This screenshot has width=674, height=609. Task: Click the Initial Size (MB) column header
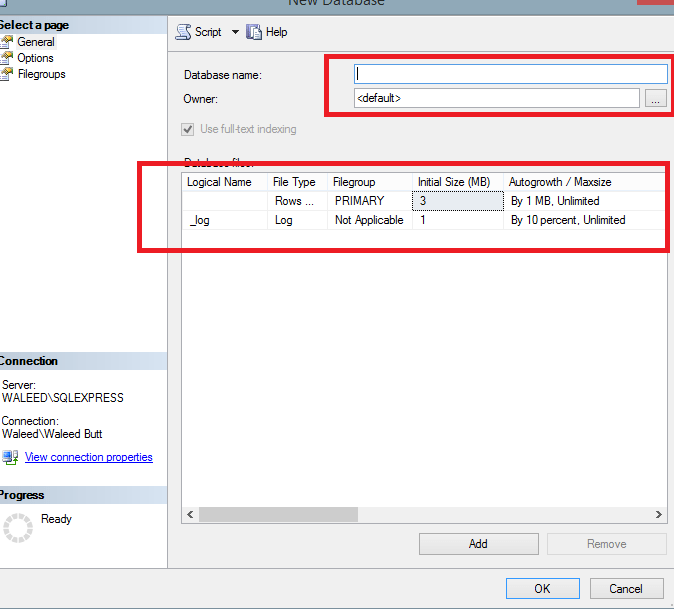(453, 182)
